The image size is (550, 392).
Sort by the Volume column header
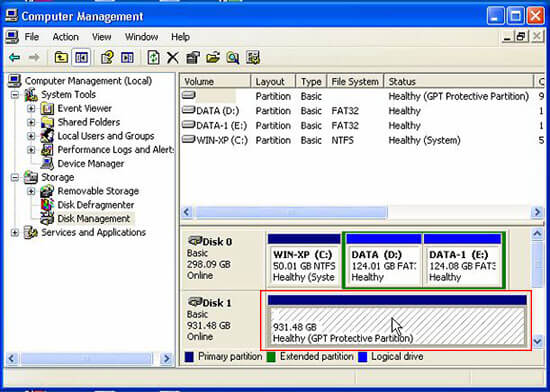(x=216, y=82)
